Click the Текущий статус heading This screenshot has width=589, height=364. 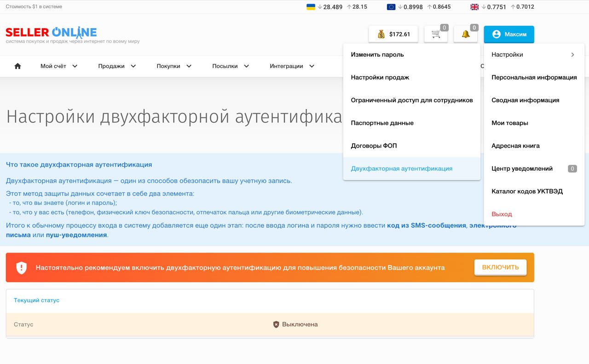point(37,300)
